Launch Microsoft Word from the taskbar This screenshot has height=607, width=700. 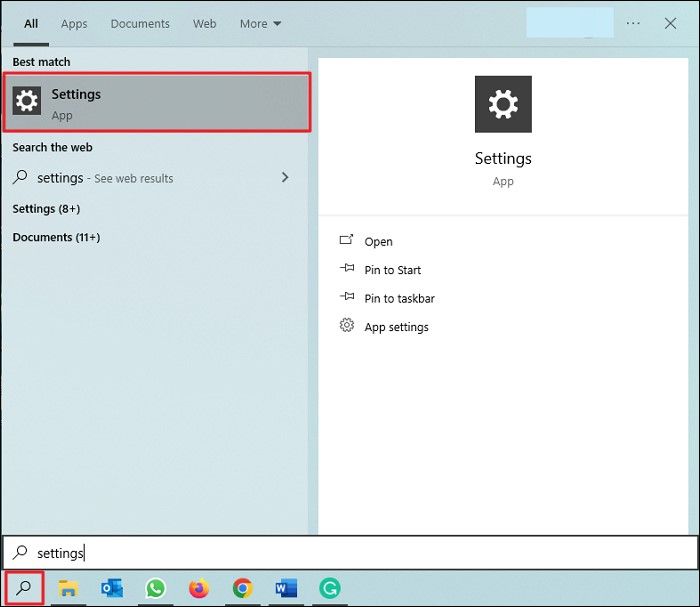pyautogui.click(x=286, y=589)
